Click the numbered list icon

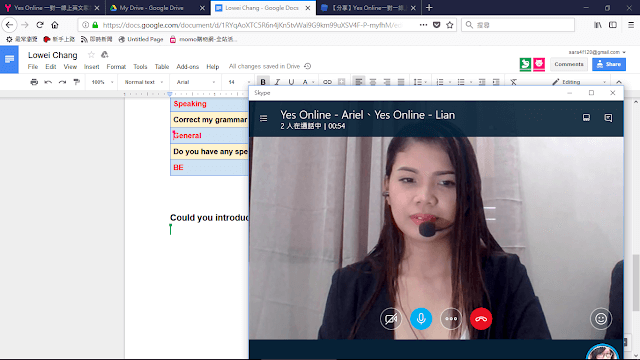coord(440,82)
